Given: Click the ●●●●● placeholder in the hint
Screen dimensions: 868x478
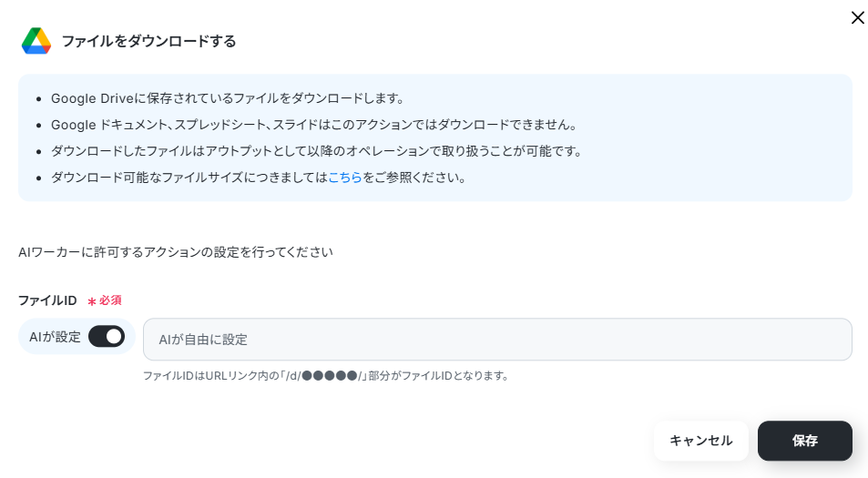Looking at the screenshot, I should pyautogui.click(x=330, y=376).
